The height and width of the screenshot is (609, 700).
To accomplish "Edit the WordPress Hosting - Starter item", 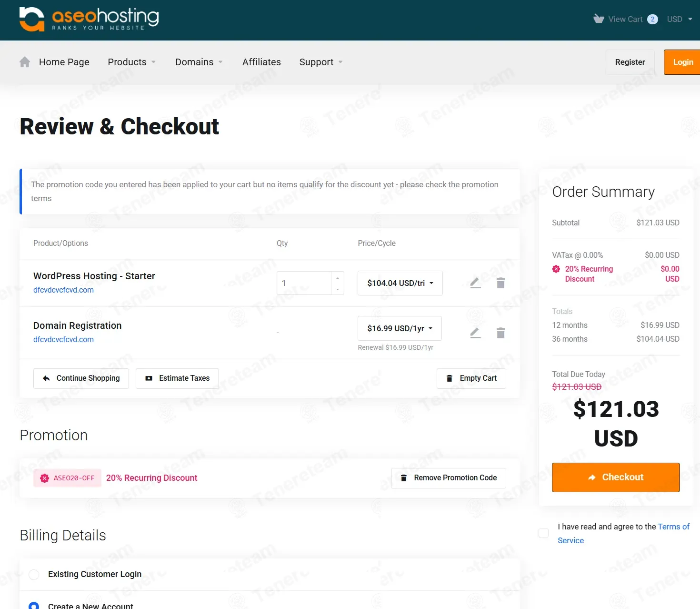I will click(x=475, y=283).
